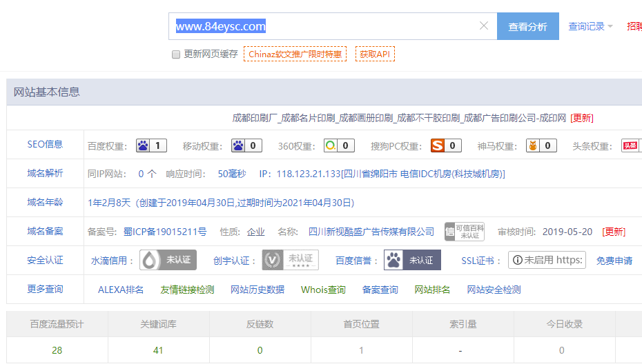Toggle the 更新网页缓存 checkbox
The width and height of the screenshot is (642, 364).
(x=176, y=54)
